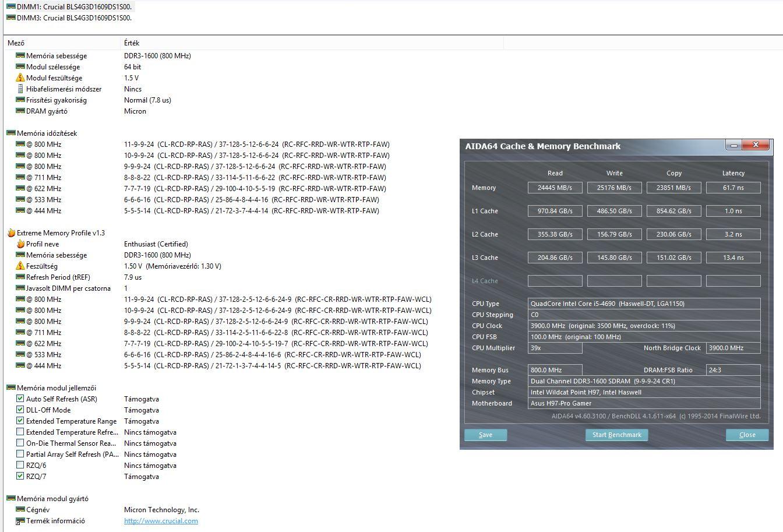Click the Refresh Period (tREF) icon
The height and width of the screenshot is (532, 783).
(x=20, y=277)
